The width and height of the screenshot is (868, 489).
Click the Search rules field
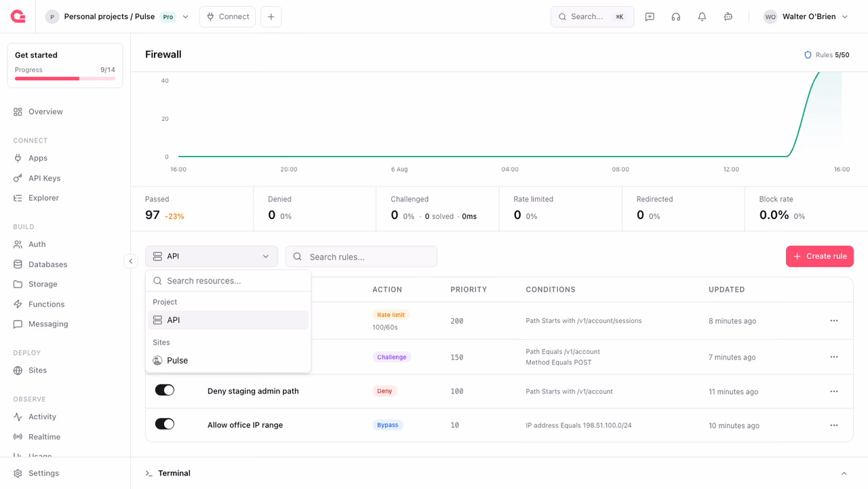[x=361, y=256]
